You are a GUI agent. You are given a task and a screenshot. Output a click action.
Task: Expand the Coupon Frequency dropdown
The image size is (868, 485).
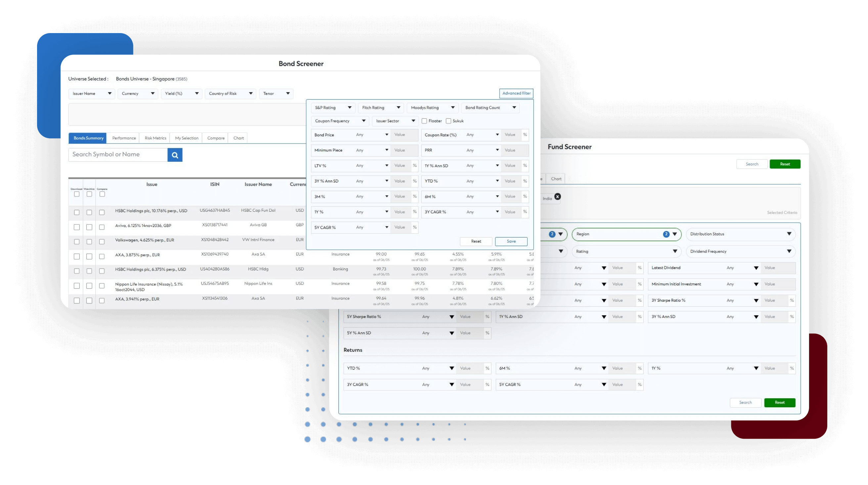pyautogui.click(x=340, y=121)
